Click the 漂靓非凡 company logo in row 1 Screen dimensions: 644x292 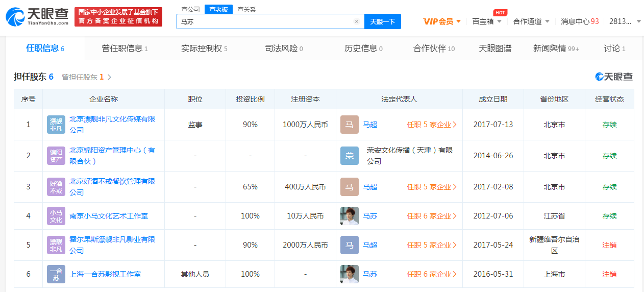(x=56, y=125)
